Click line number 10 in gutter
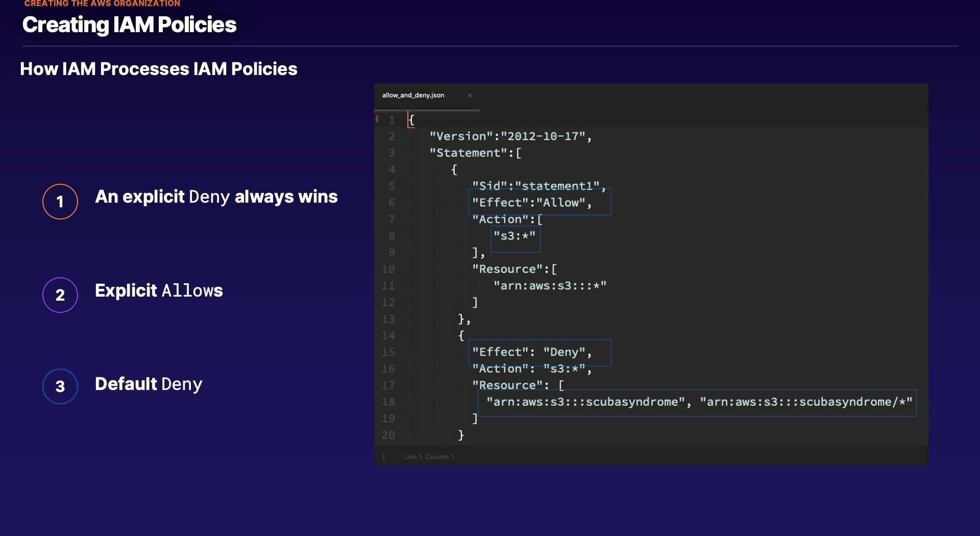Image resolution: width=980 pixels, height=536 pixels. (x=388, y=269)
